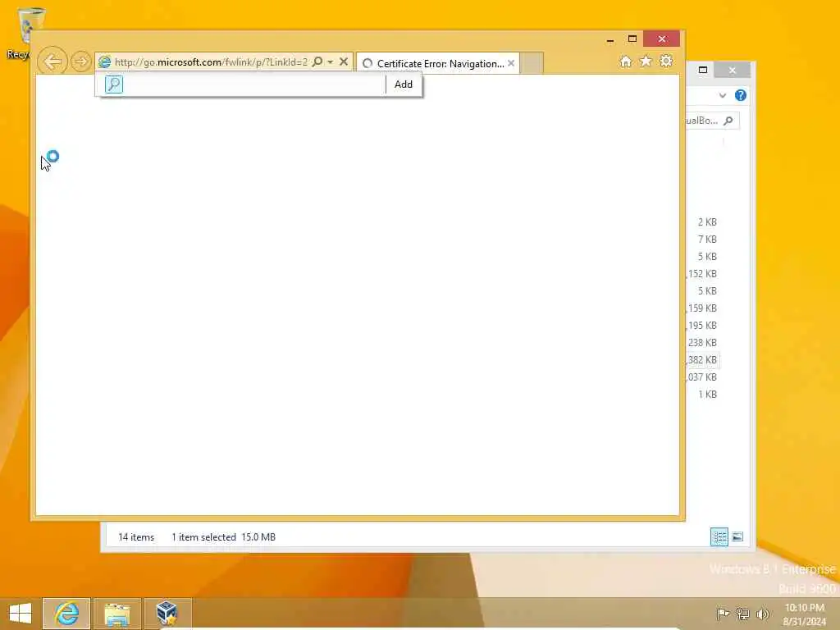Stop loading the page with the X button
Image resolution: width=840 pixels, height=630 pixels.
click(344, 62)
